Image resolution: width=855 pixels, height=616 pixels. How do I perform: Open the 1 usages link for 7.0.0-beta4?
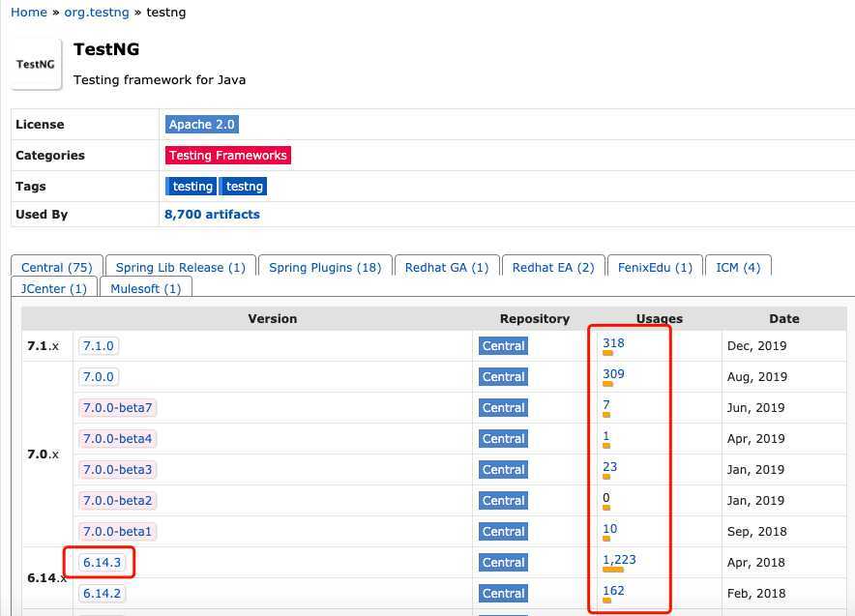pos(606,435)
